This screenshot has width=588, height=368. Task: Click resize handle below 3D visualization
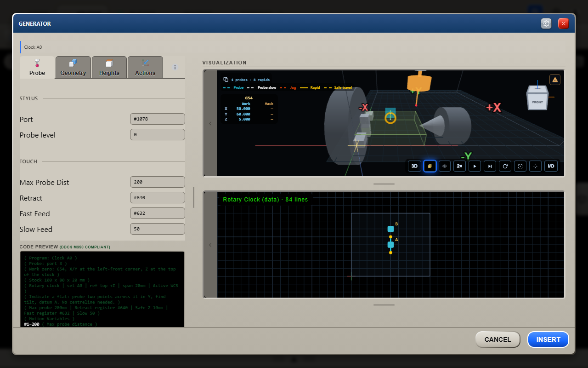(384, 184)
